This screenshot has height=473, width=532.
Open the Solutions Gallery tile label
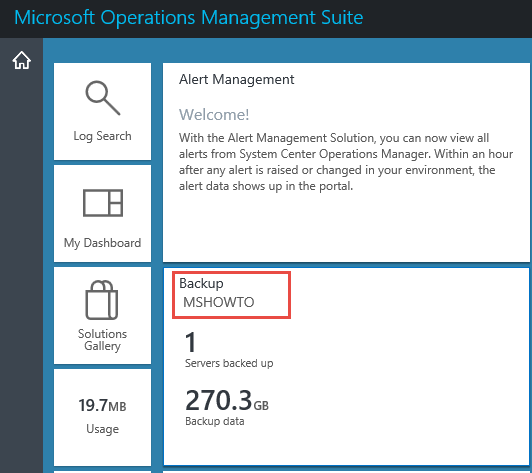pos(102,340)
